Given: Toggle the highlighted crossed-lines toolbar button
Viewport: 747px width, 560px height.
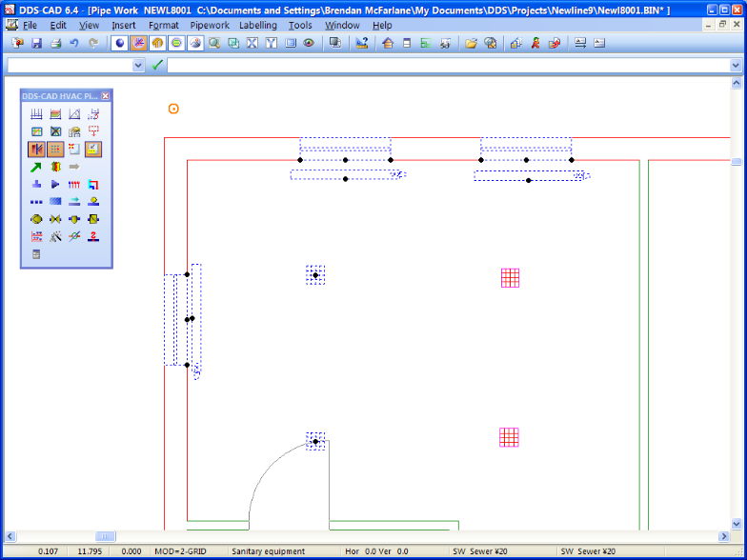Looking at the screenshot, I should click(139, 44).
